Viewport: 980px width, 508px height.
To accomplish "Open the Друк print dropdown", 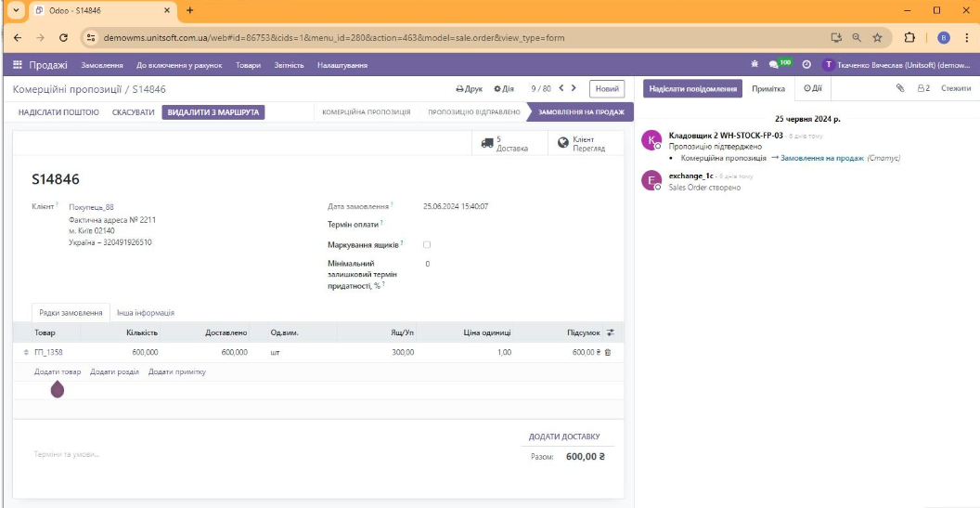I will pos(469,89).
